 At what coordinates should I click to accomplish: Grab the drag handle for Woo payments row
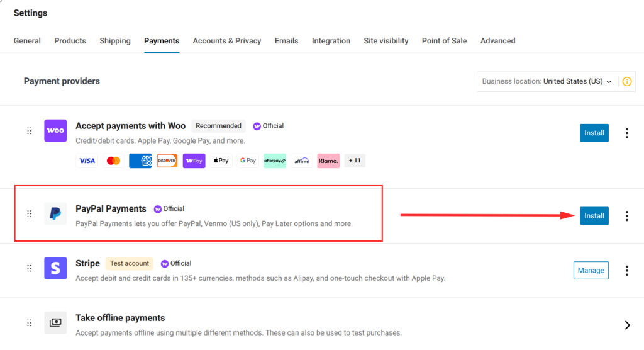point(29,131)
